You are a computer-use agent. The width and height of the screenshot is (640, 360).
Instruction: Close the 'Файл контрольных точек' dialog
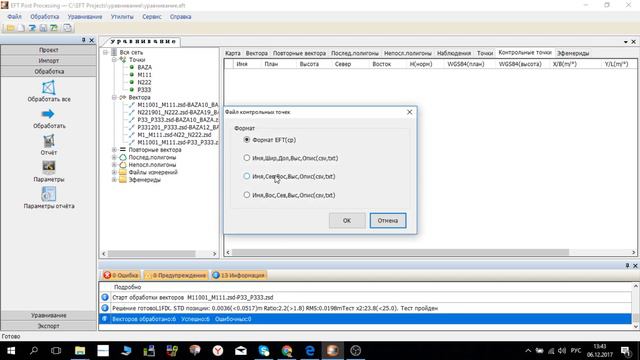point(409,112)
